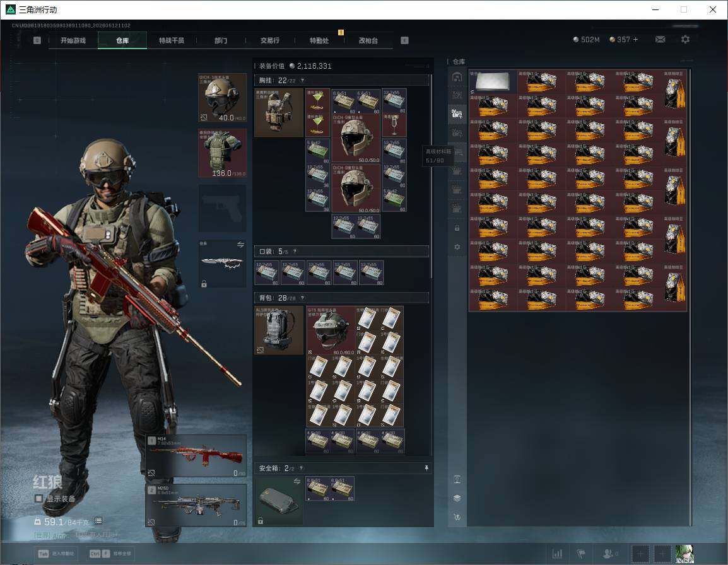The image size is (728, 565).
Task: Select the safe box case thumbnail
Action: click(279, 501)
